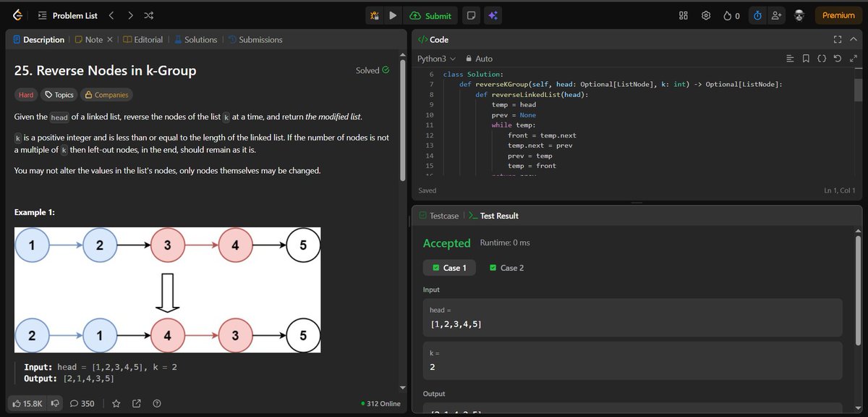Click code line def reverseLinkedList(head)

coord(532,95)
